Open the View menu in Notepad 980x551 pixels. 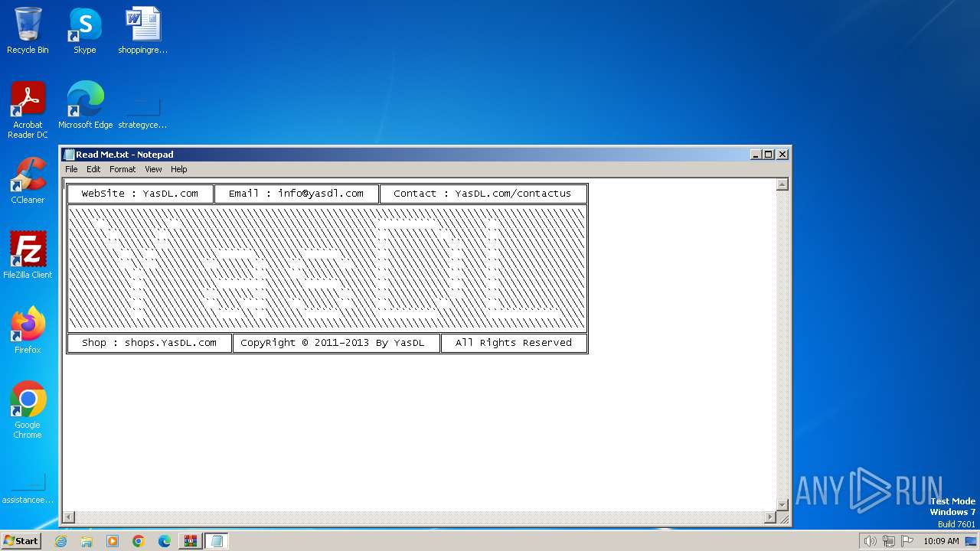tap(153, 169)
